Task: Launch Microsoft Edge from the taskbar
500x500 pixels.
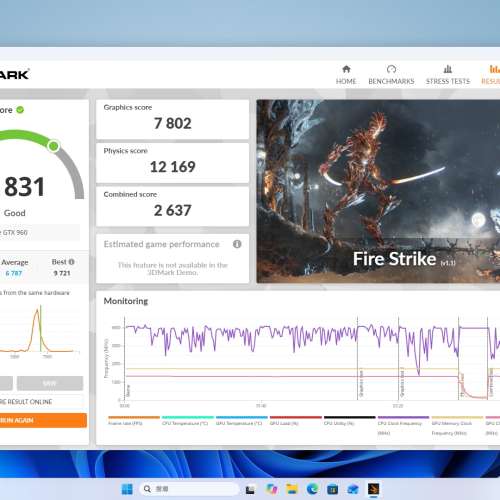Action: [x=312, y=489]
